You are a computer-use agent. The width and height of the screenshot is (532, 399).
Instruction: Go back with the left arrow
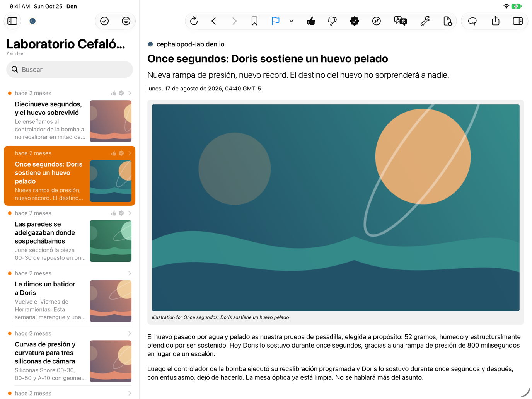click(x=214, y=21)
